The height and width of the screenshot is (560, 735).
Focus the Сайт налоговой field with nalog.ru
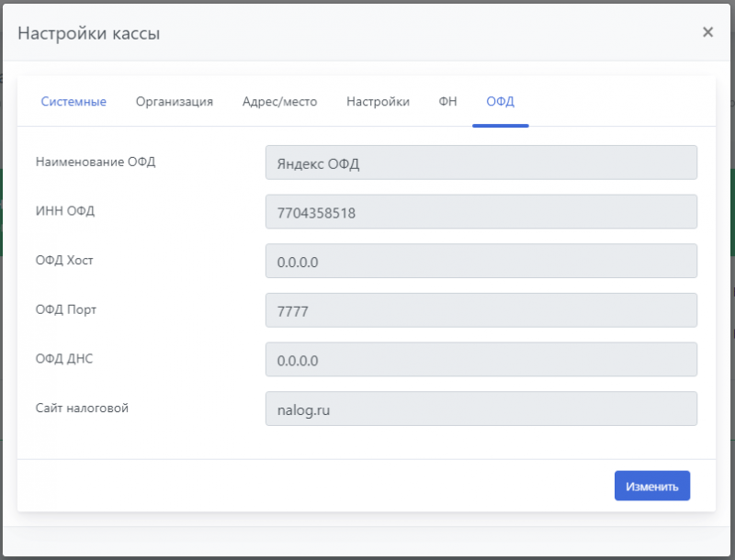tap(481, 409)
